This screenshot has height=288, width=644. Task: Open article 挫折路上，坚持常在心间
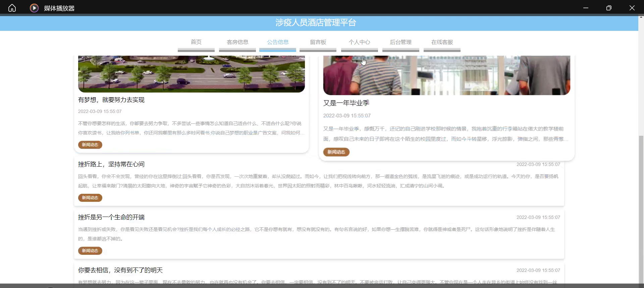tap(111, 164)
